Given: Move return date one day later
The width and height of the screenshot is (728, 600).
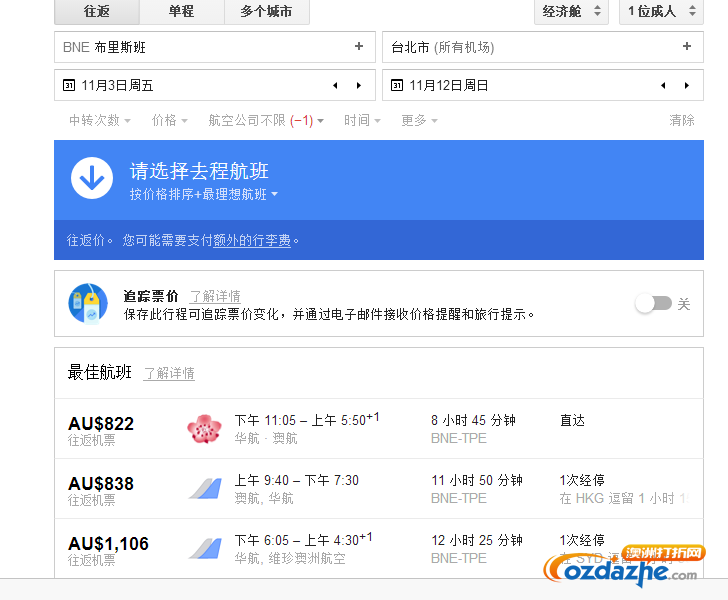Looking at the screenshot, I should tap(687, 85).
